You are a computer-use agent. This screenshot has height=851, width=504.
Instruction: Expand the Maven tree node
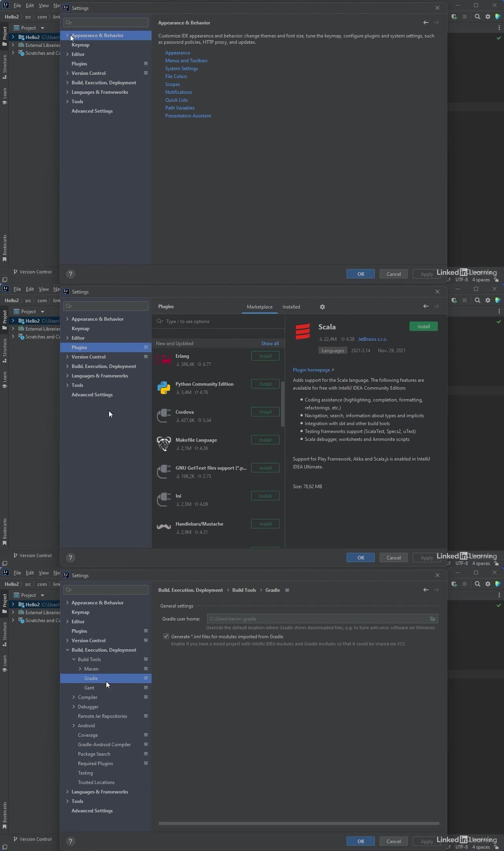[x=80, y=669]
